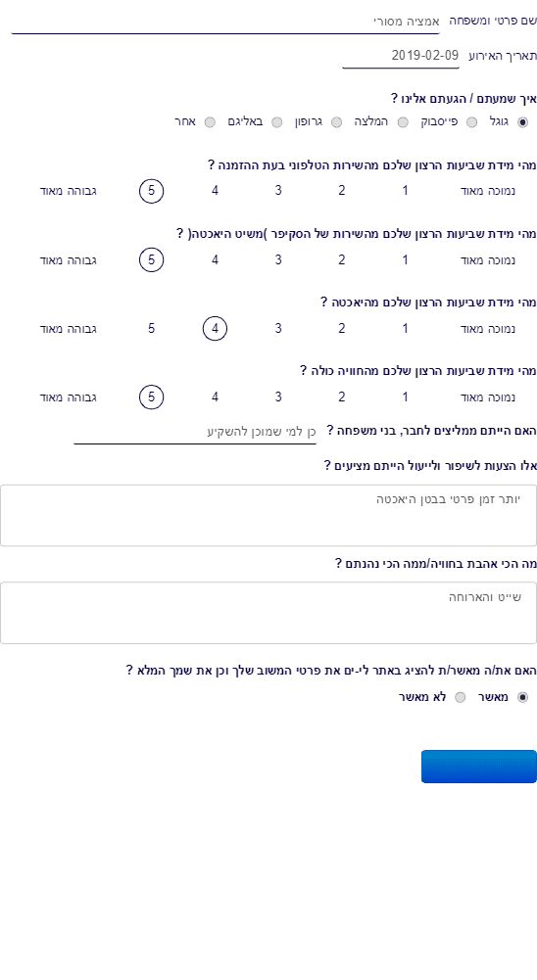Screen dimensions: 537x980
Task: Rate skipper service as 1
Action: [x=405, y=259]
